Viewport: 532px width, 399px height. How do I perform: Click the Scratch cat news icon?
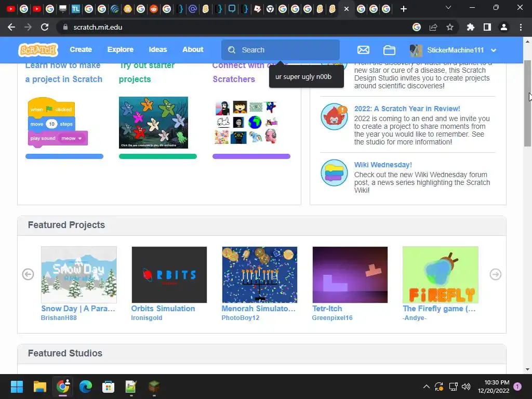[334, 117]
